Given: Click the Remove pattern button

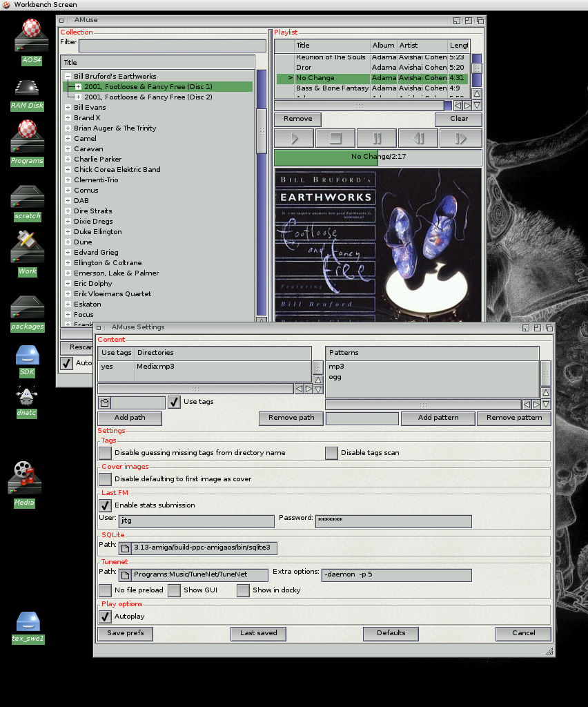Looking at the screenshot, I should click(x=514, y=418).
